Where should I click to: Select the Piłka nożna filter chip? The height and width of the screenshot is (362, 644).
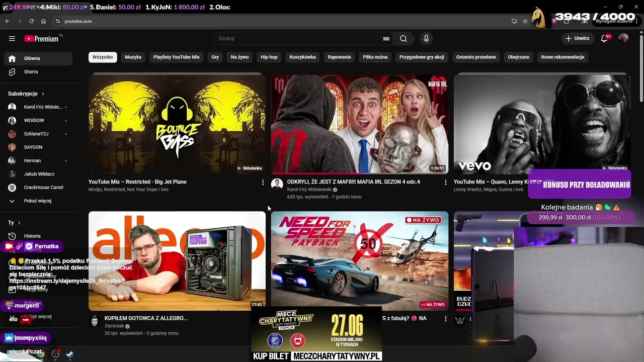pyautogui.click(x=375, y=57)
